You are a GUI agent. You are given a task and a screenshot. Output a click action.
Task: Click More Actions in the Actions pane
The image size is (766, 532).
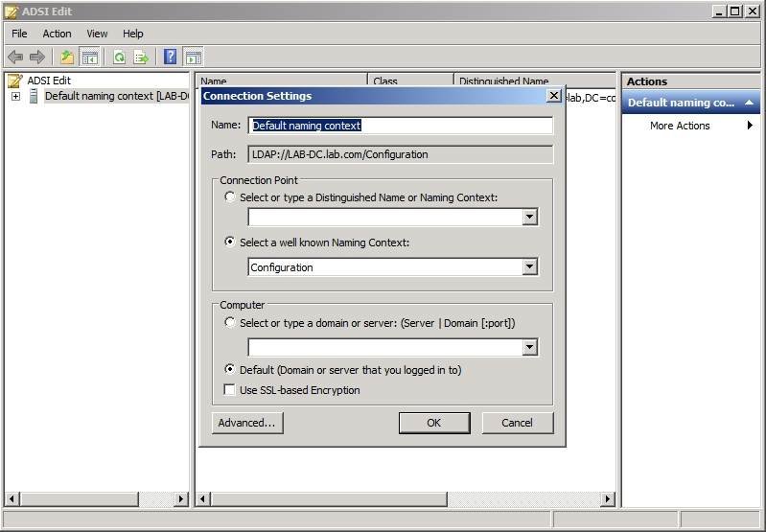[680, 126]
